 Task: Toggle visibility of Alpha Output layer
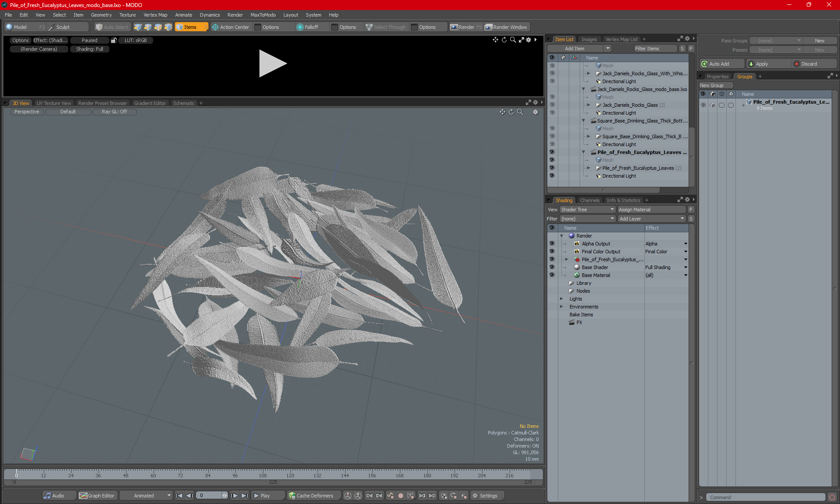552,244
